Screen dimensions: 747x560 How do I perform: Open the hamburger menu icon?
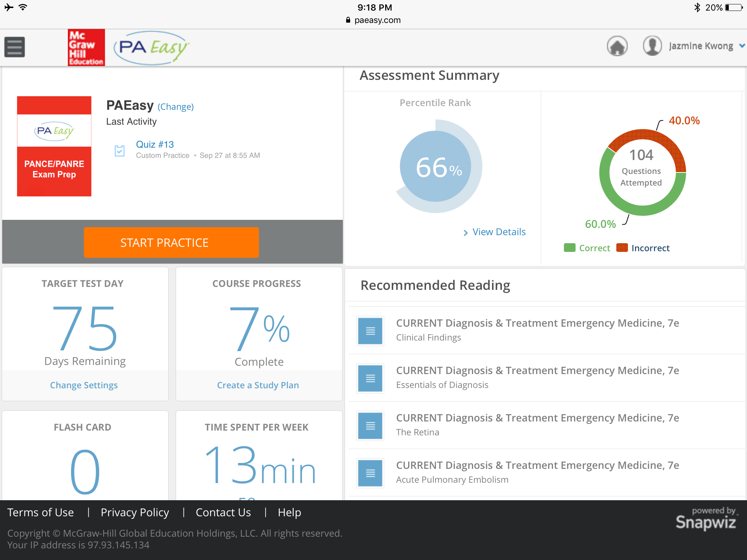point(15,47)
